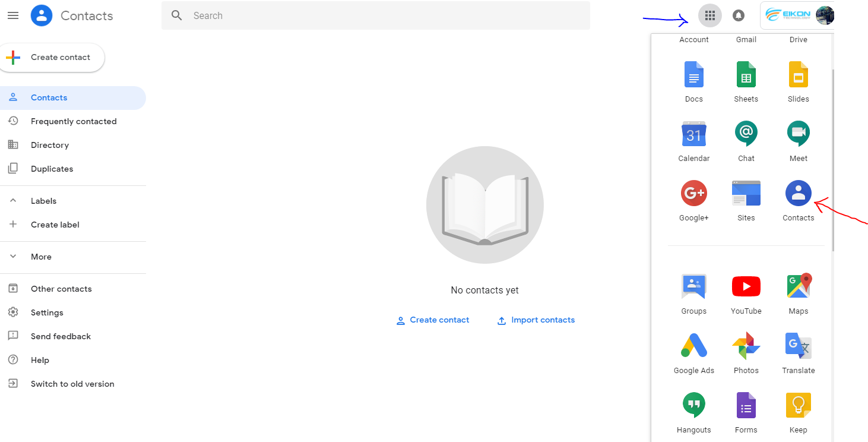Open Translate from the apps panel
The height and width of the screenshot is (442, 868).
[x=798, y=353]
